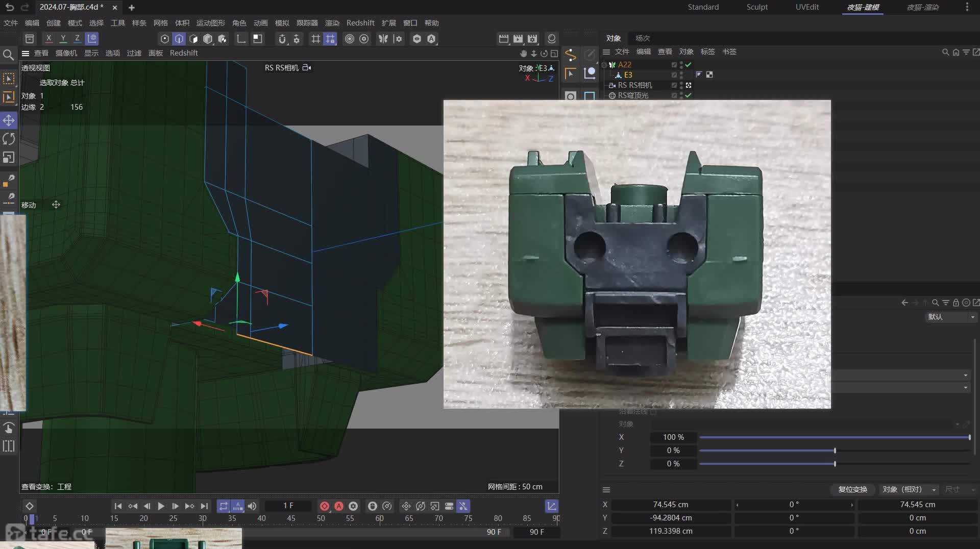Go to timeline end button
The image size is (980, 549).
204,506
